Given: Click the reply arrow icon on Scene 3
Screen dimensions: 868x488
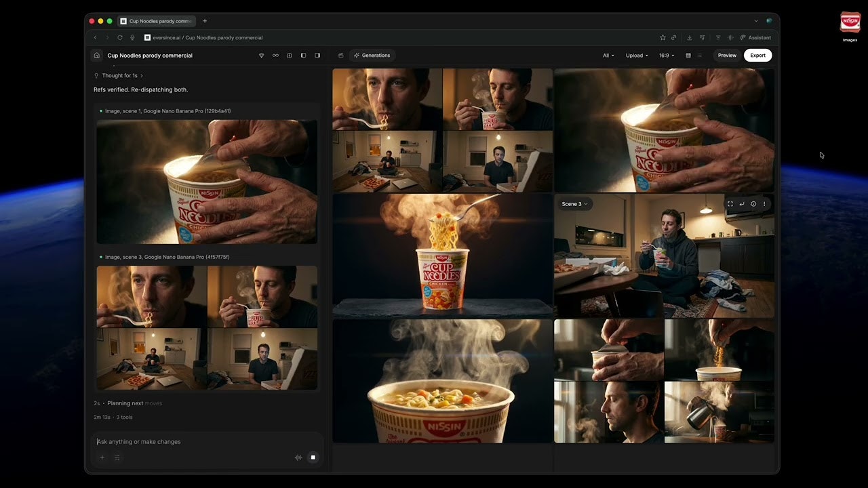Looking at the screenshot, I should click(742, 204).
